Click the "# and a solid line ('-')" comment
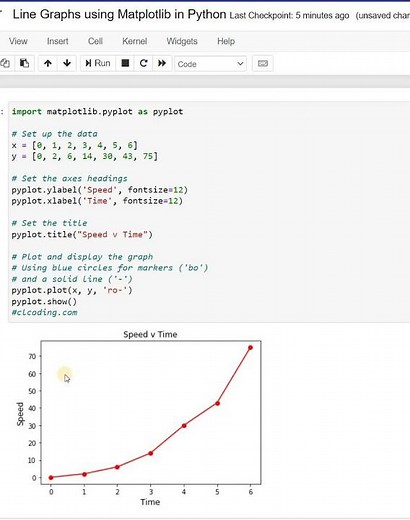Screen dimensions: 410x520 tap(72, 279)
